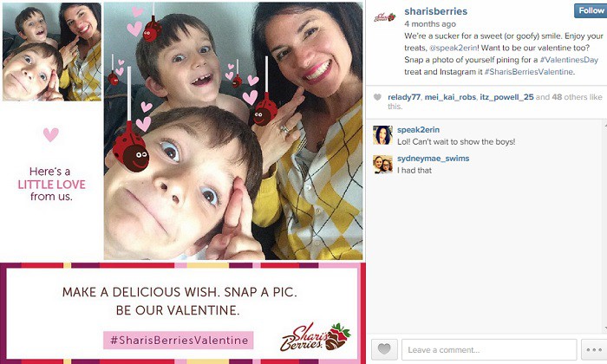607x364 pixels.
Task: View relady77's profile from likes
Action: (404, 97)
